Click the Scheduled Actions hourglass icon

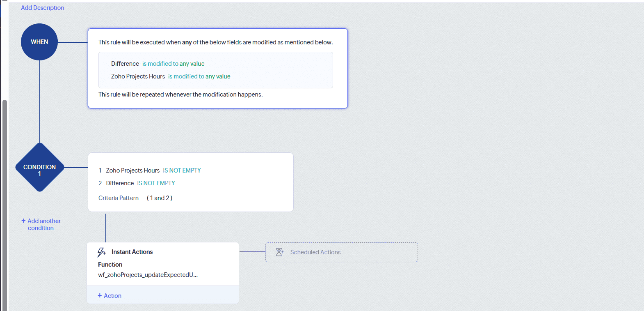tap(280, 252)
